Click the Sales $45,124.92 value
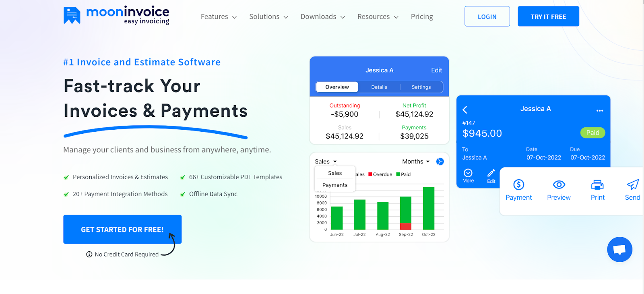 coord(345,136)
